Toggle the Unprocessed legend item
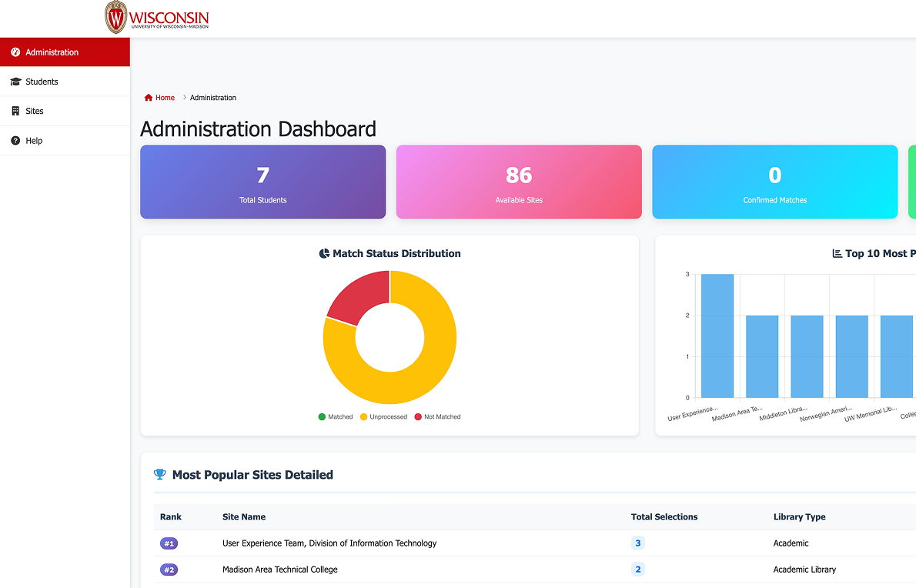This screenshot has height=588, width=916. pos(383,417)
